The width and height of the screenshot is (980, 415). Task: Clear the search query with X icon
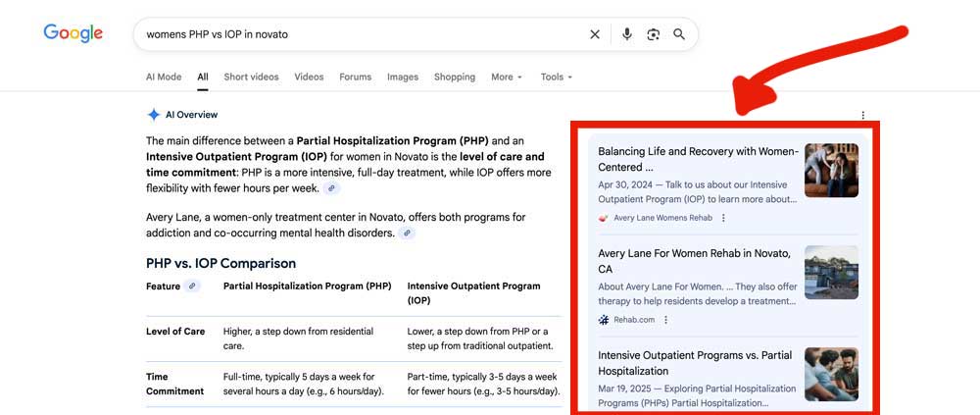pos(595,34)
